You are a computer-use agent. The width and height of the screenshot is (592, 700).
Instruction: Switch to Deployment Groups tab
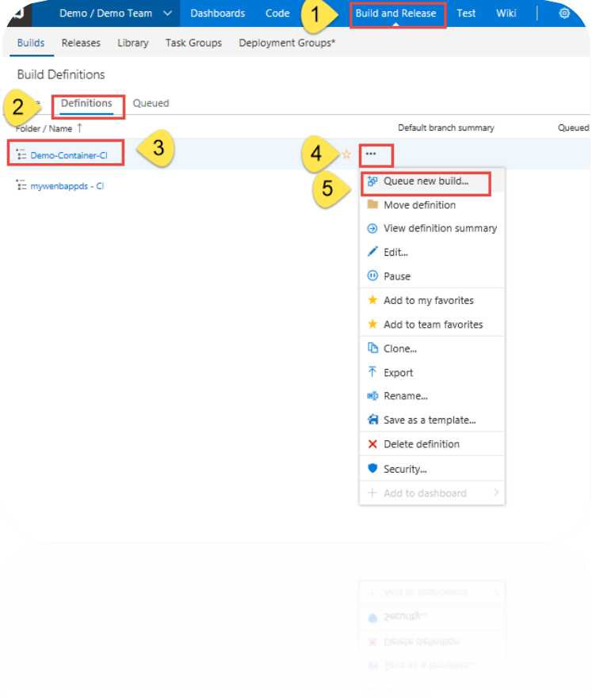287,43
